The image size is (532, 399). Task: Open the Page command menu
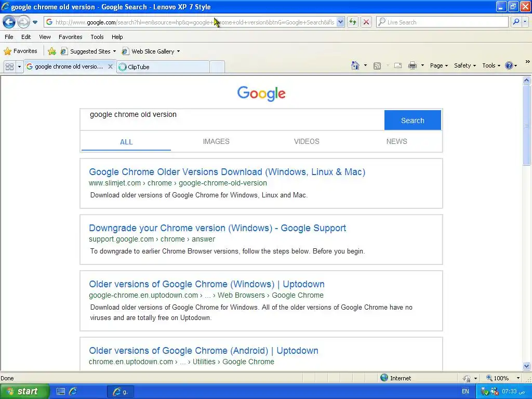click(438, 65)
